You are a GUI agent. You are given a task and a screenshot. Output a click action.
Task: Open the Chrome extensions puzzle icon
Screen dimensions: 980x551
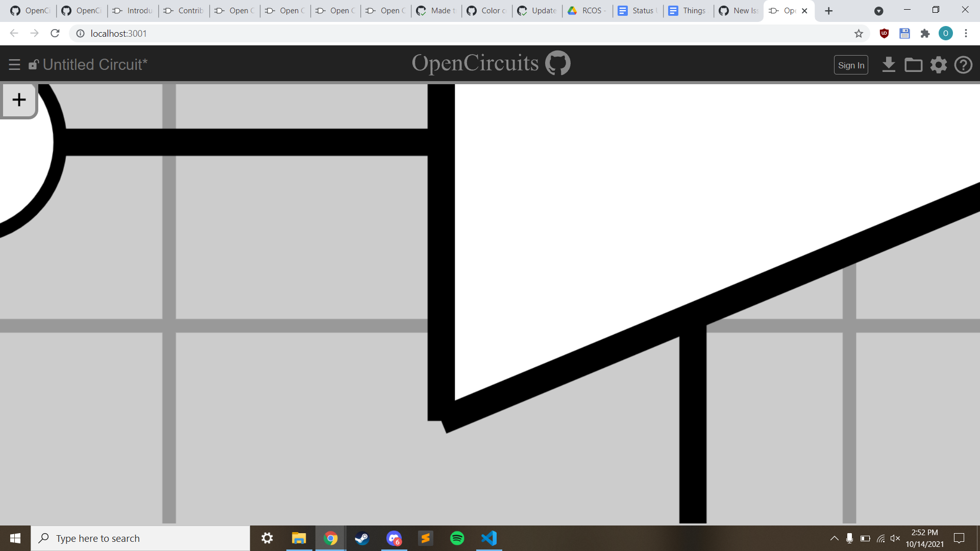click(925, 33)
